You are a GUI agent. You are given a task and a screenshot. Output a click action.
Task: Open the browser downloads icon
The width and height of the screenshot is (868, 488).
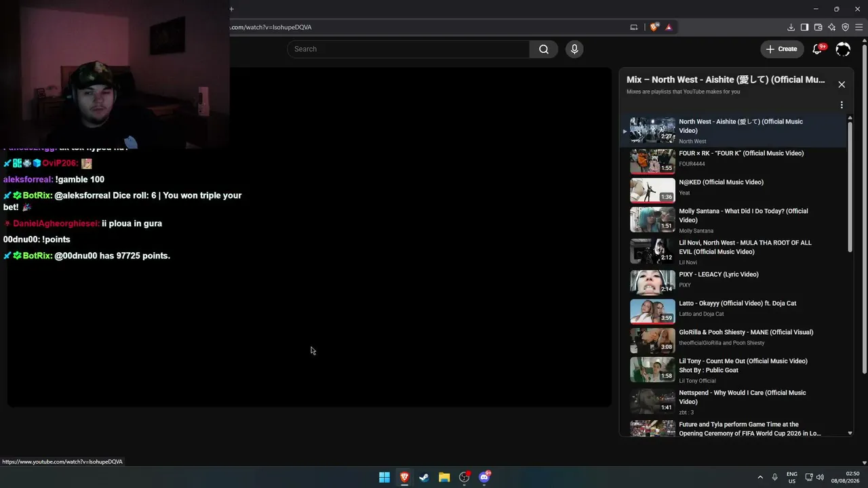(x=791, y=27)
